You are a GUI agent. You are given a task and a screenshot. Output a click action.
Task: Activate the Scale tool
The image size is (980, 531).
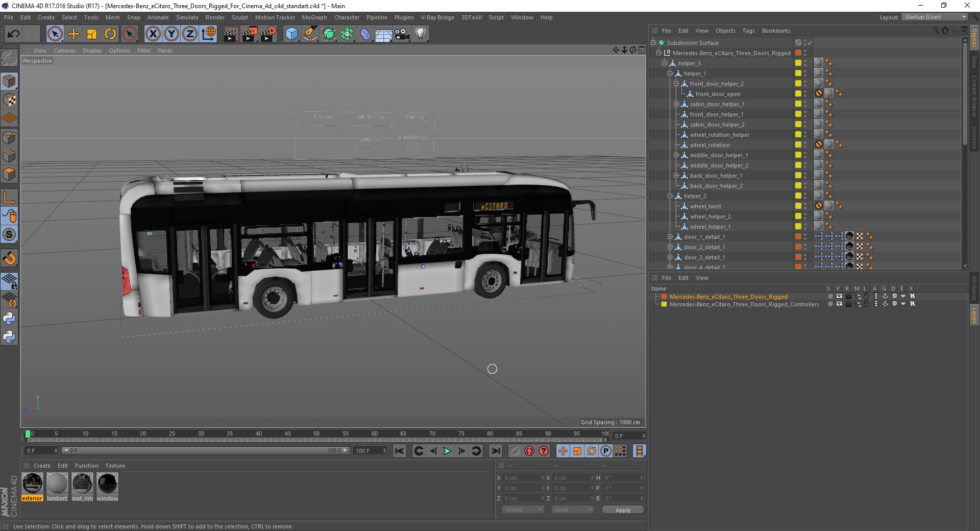[x=92, y=34]
